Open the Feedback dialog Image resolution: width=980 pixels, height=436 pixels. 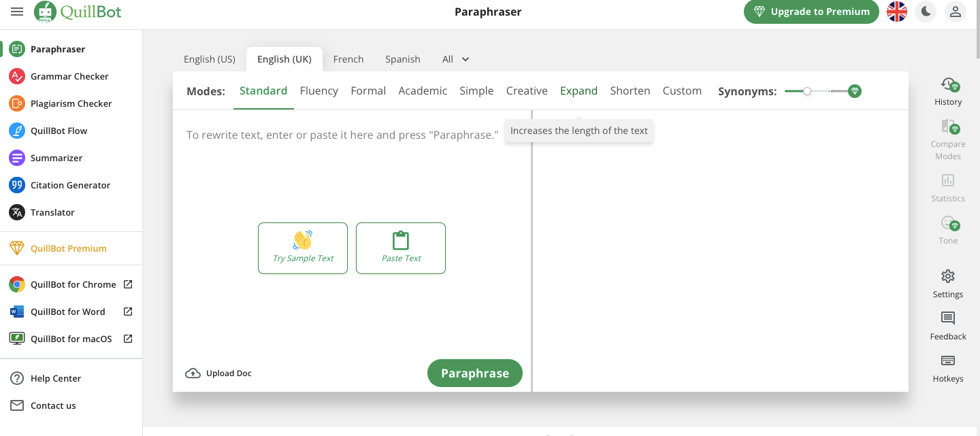[x=948, y=326]
